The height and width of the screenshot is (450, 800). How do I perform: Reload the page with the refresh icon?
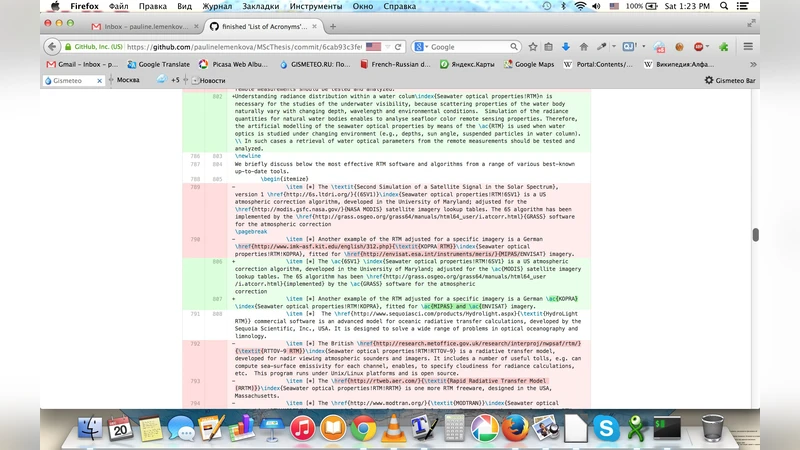(398, 46)
